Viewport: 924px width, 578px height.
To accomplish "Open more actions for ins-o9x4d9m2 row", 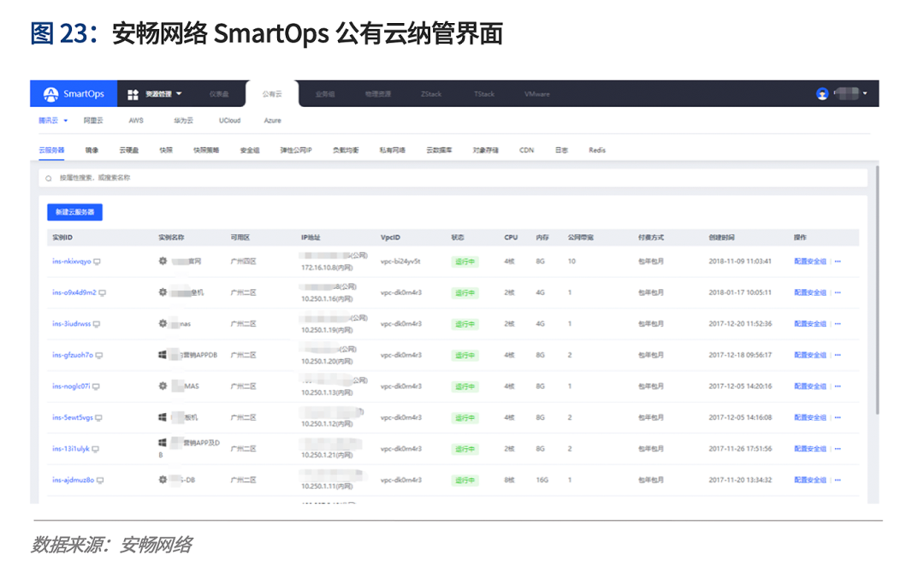I will click(x=838, y=292).
